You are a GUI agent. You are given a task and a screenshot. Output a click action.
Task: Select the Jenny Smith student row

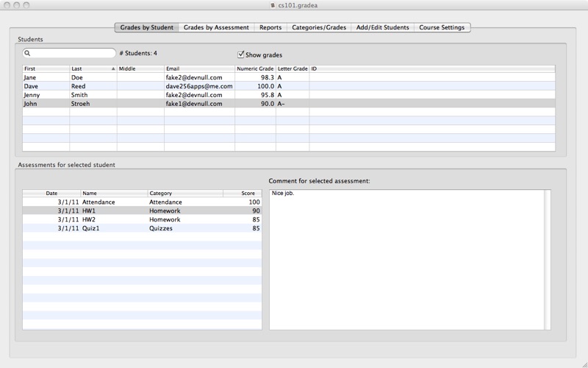[289, 95]
